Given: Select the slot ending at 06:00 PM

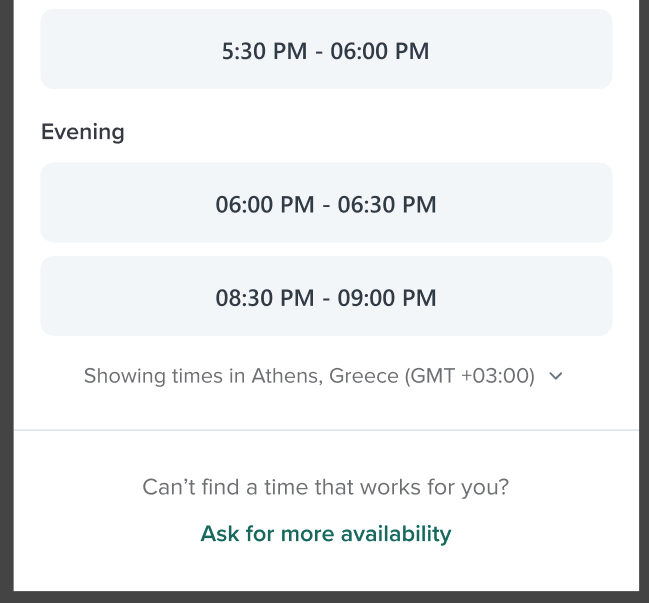Looking at the screenshot, I should [x=326, y=50].
